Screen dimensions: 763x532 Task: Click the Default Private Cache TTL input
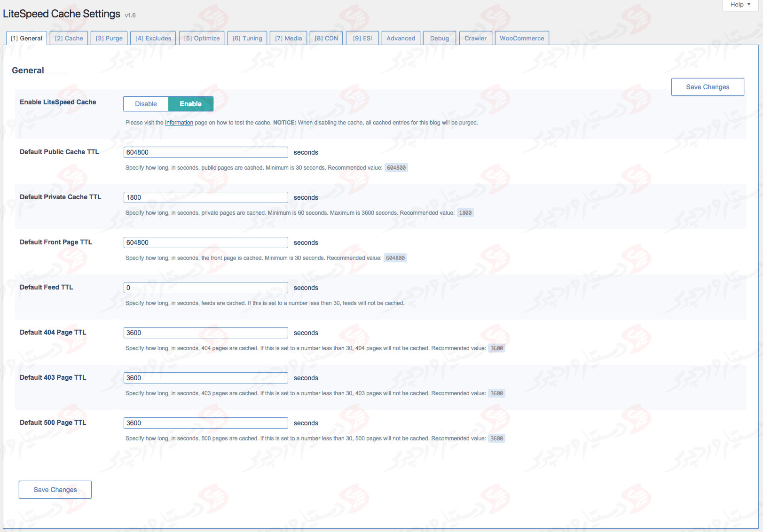[x=205, y=197]
